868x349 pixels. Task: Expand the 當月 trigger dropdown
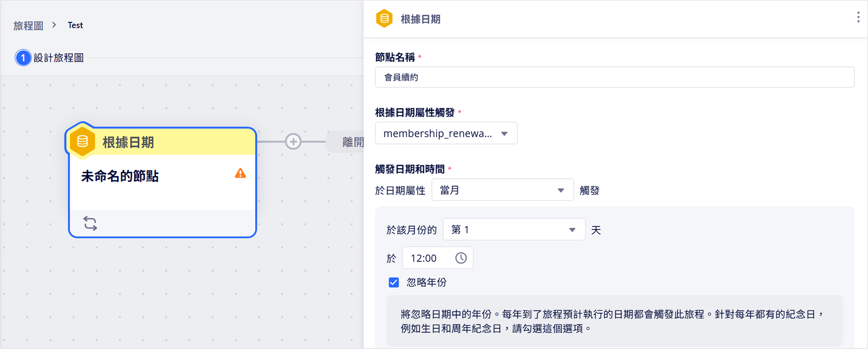coord(502,190)
